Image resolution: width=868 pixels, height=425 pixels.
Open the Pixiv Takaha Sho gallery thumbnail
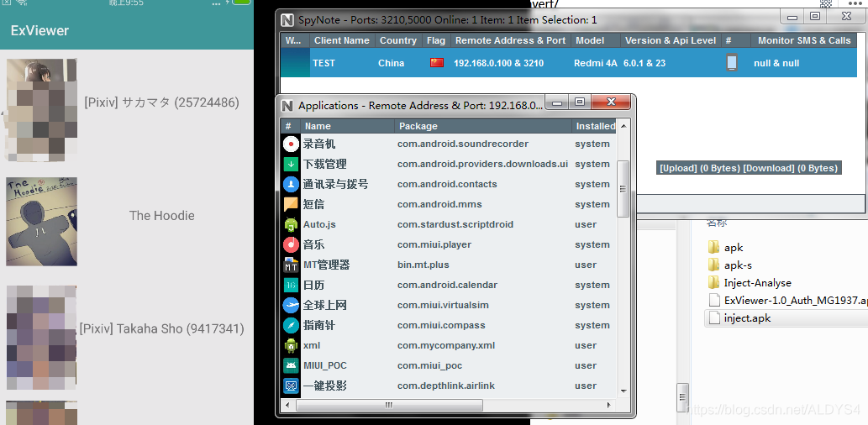pyautogui.click(x=41, y=338)
